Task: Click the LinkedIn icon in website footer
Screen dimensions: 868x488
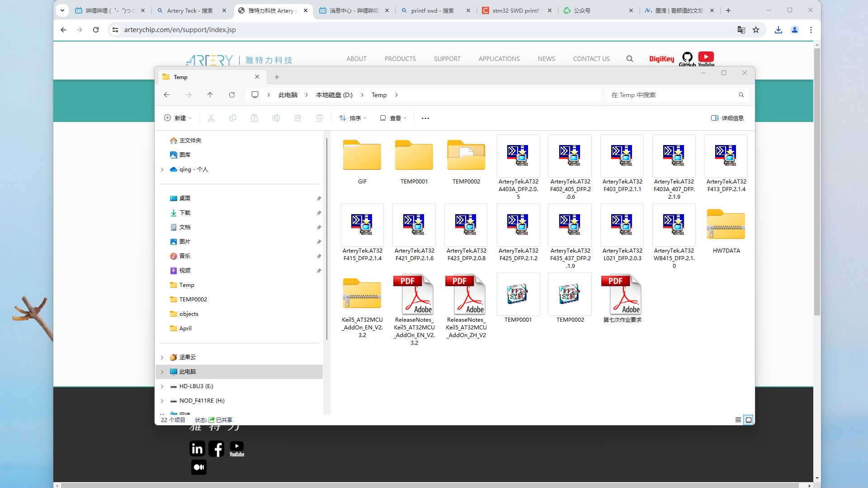Action: (197, 449)
